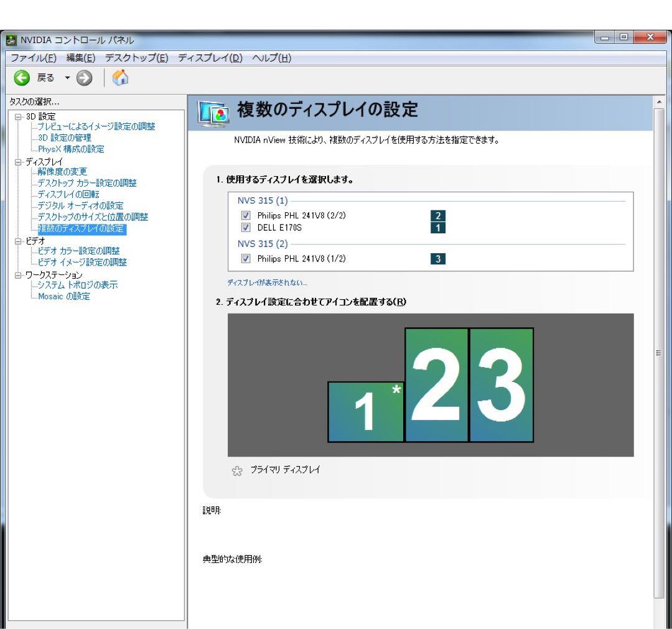
Task: Open ビデオ カラー設定の調整
Action: (x=78, y=251)
